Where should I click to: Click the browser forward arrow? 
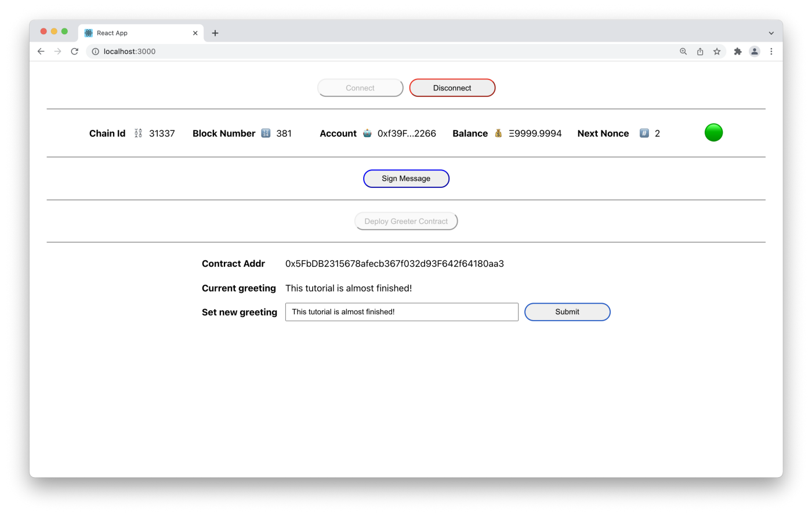57,51
